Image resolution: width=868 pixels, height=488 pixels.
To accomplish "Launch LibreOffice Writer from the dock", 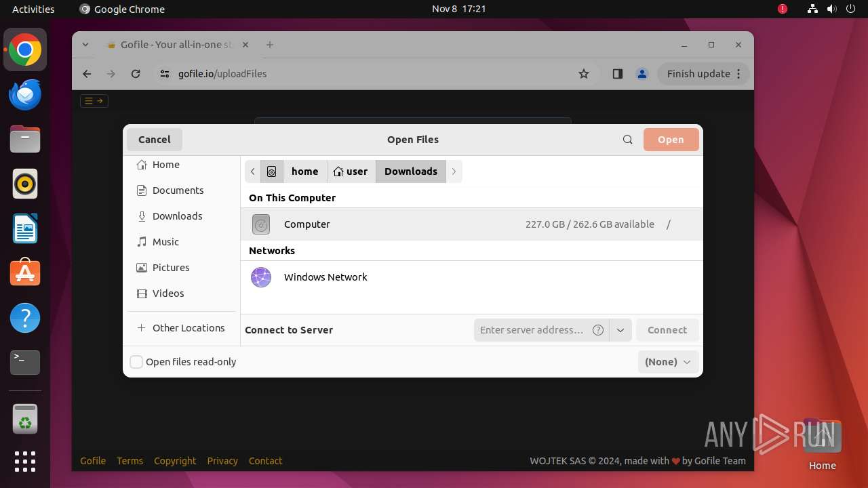I will [x=25, y=228].
